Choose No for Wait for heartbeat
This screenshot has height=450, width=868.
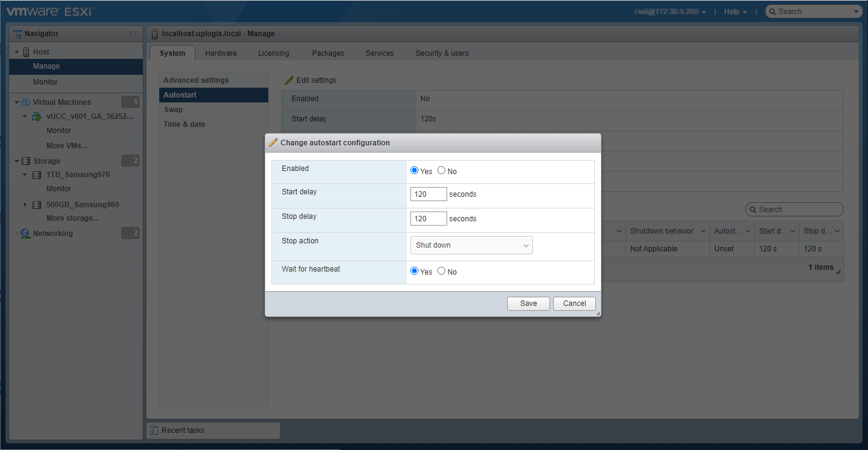(x=441, y=271)
